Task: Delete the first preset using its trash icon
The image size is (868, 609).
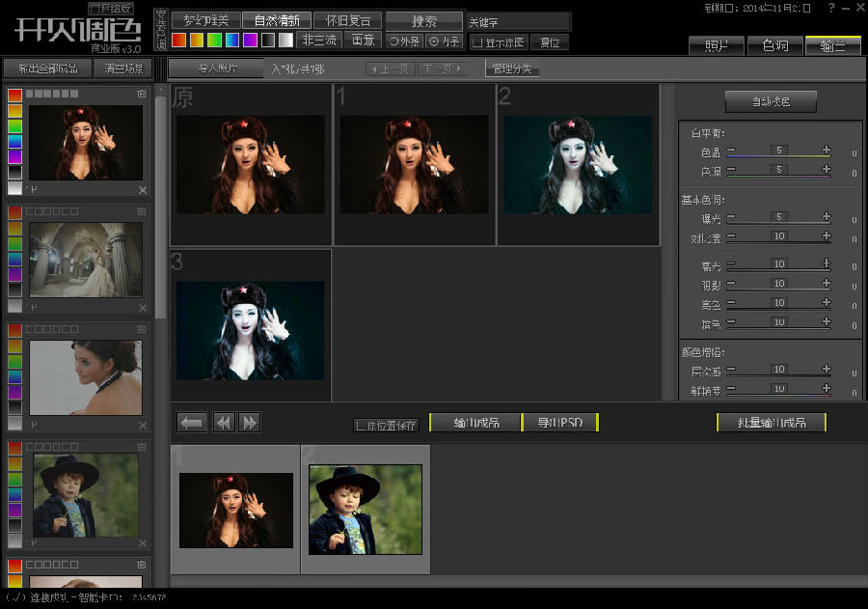Action: 142,94
